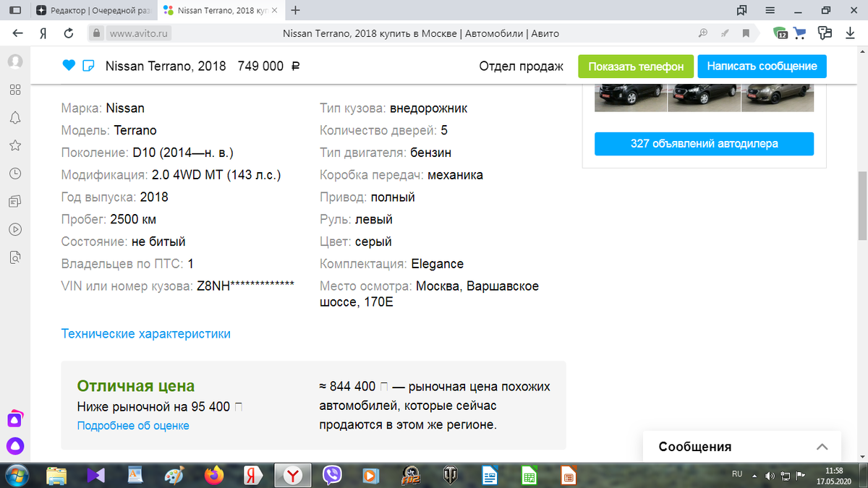Add a note with the note icon

point(88,66)
